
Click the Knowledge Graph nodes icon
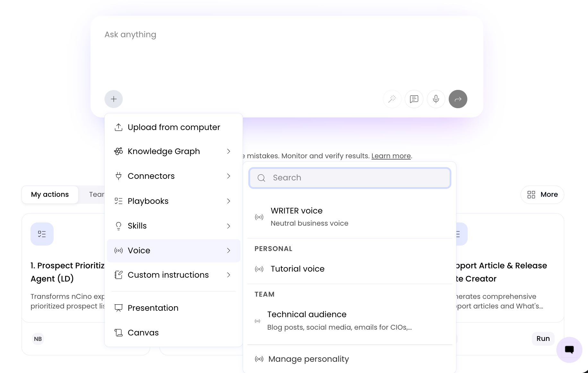(118, 151)
